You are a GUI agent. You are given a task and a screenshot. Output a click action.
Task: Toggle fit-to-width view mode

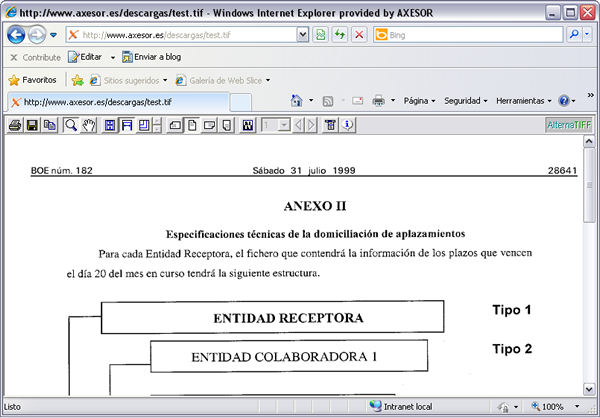pyautogui.click(x=127, y=125)
